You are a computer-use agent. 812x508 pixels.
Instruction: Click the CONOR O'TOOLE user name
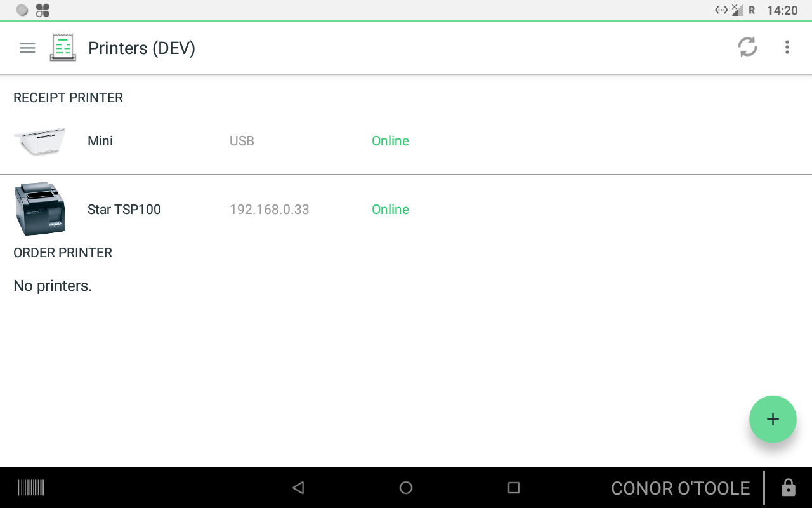tap(681, 488)
